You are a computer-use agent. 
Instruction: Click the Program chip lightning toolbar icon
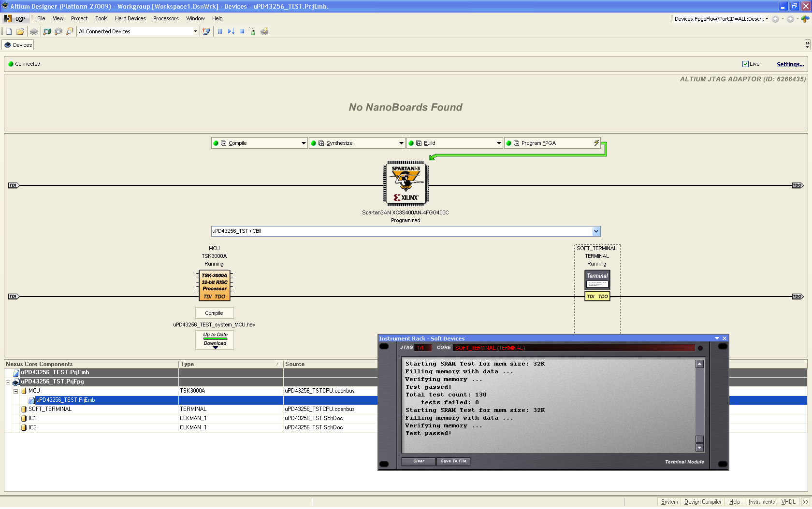(x=264, y=31)
